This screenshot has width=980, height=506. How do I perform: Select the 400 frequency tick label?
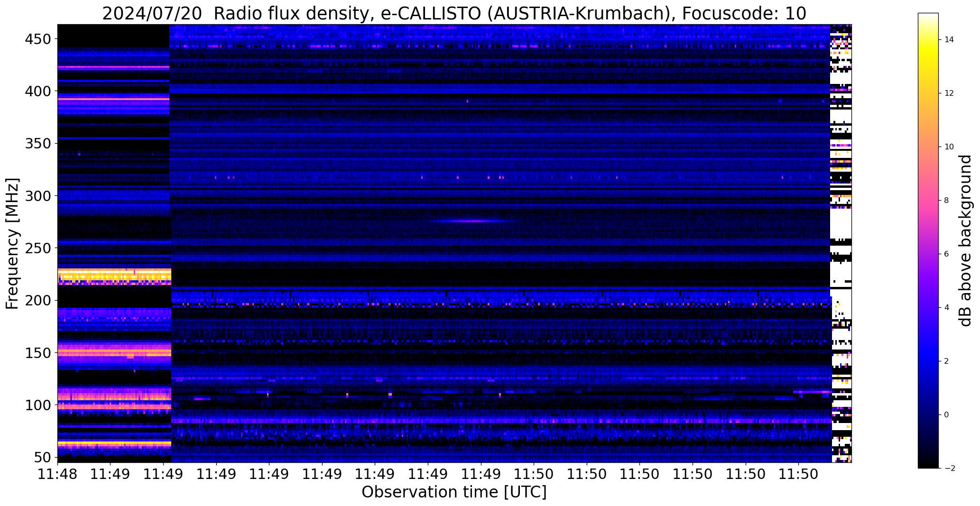(38, 91)
